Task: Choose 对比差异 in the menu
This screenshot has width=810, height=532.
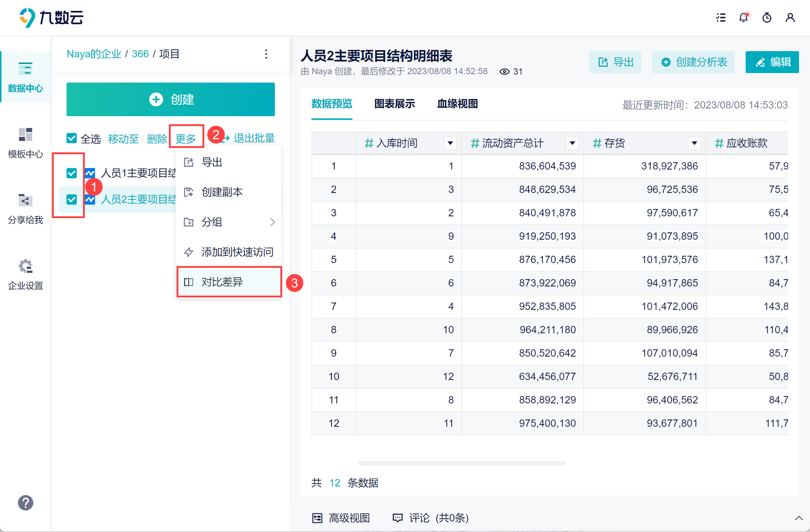Action: click(229, 282)
